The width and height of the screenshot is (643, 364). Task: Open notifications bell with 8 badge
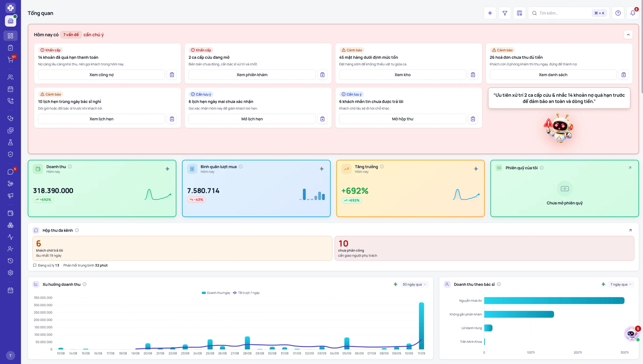pos(633,13)
